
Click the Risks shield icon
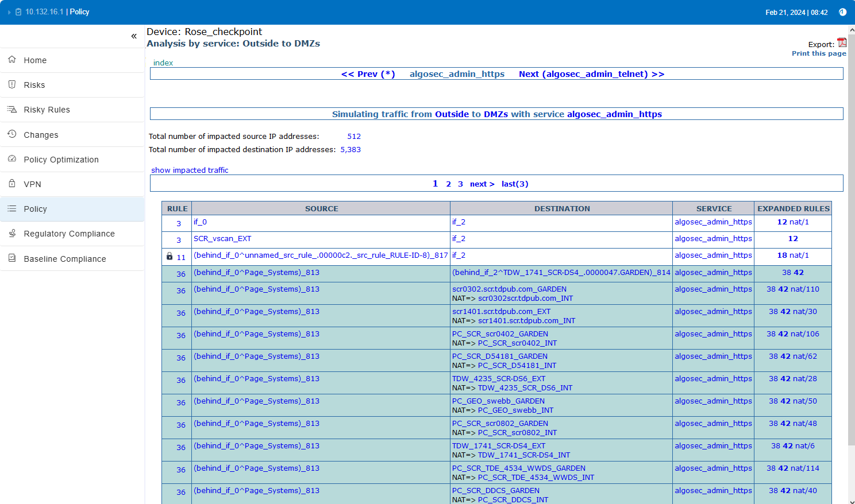pyautogui.click(x=12, y=84)
